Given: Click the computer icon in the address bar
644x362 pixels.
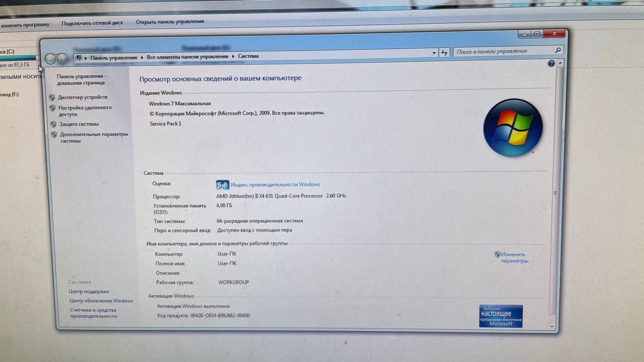Looking at the screenshot, I should click(78, 58).
